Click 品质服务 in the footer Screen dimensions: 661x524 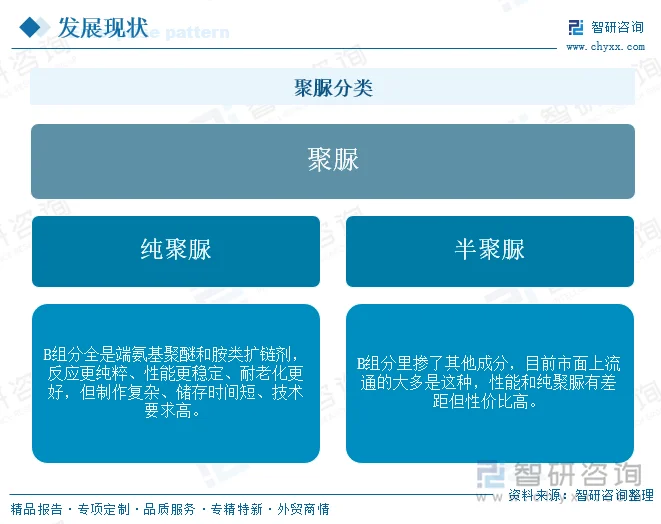pos(169,509)
